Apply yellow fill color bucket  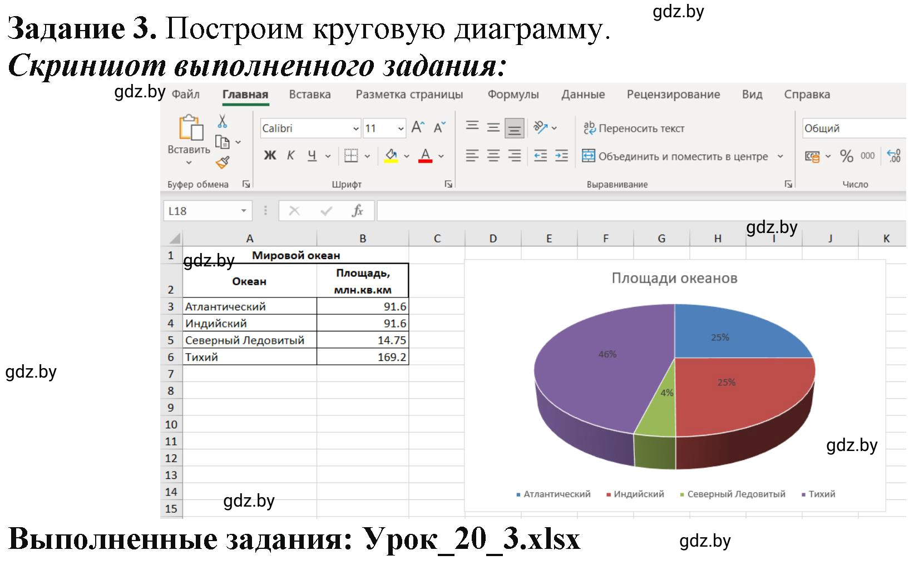point(391,156)
